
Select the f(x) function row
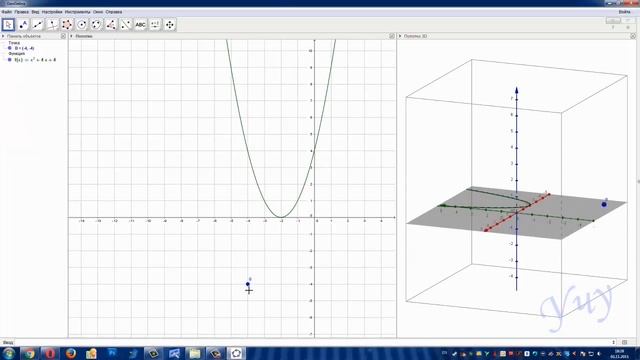35,60
